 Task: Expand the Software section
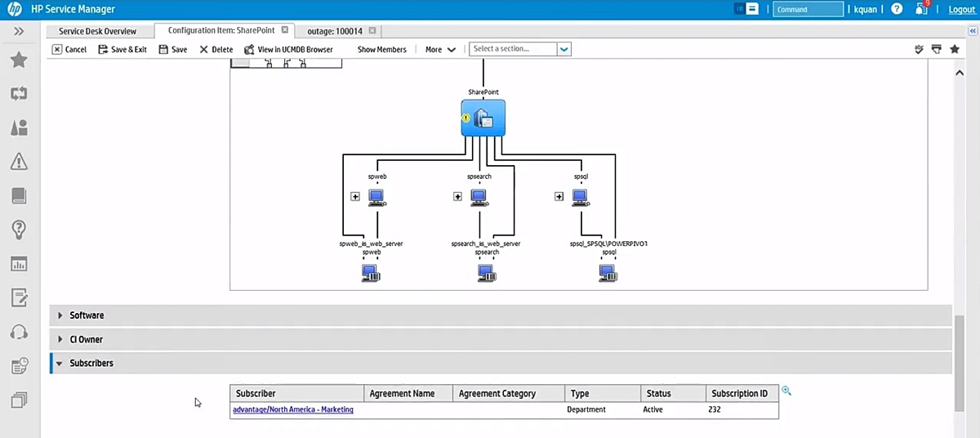86,315
